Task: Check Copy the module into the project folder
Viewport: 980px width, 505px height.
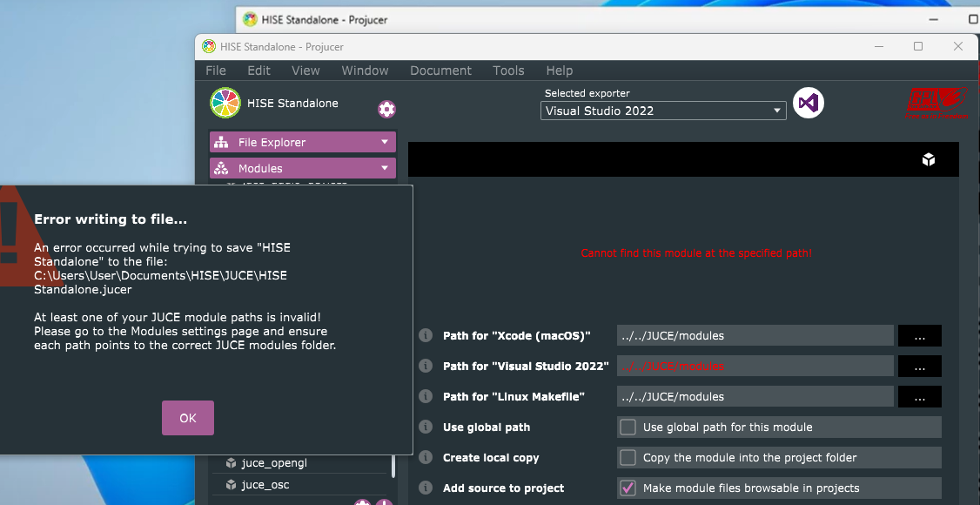Action: [628, 458]
